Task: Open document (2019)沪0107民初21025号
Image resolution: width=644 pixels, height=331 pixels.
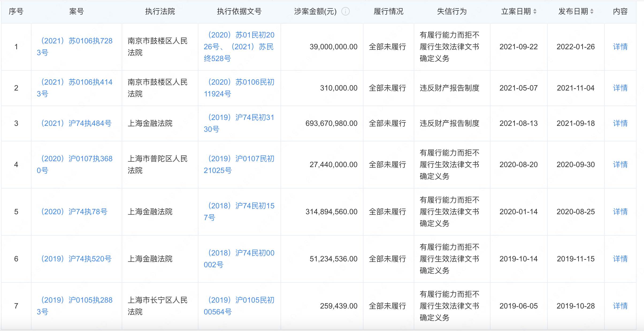Action: point(239,164)
